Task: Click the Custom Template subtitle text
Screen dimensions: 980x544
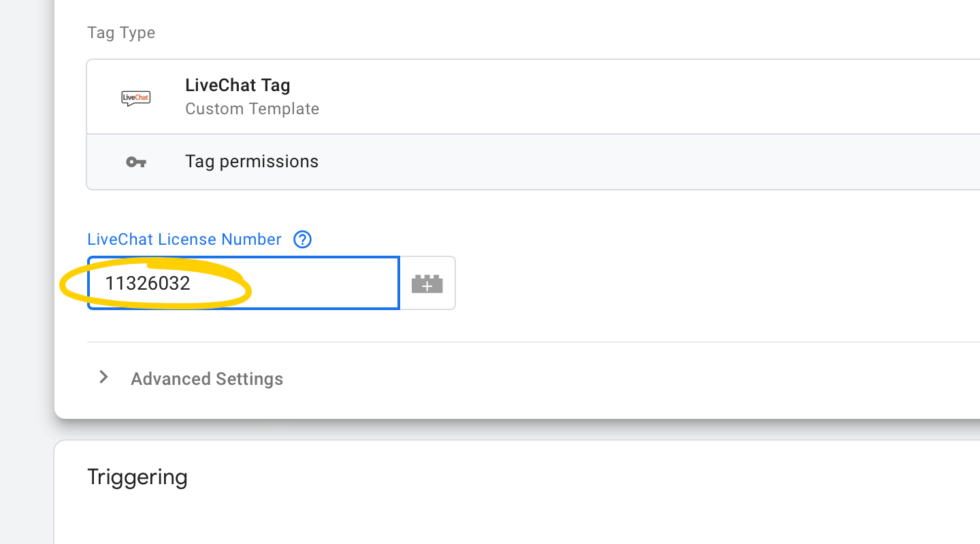Action: coord(252,109)
